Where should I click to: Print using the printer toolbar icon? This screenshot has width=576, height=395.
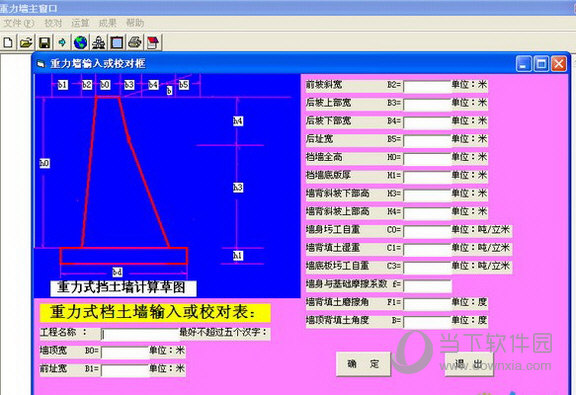pyautogui.click(x=135, y=43)
